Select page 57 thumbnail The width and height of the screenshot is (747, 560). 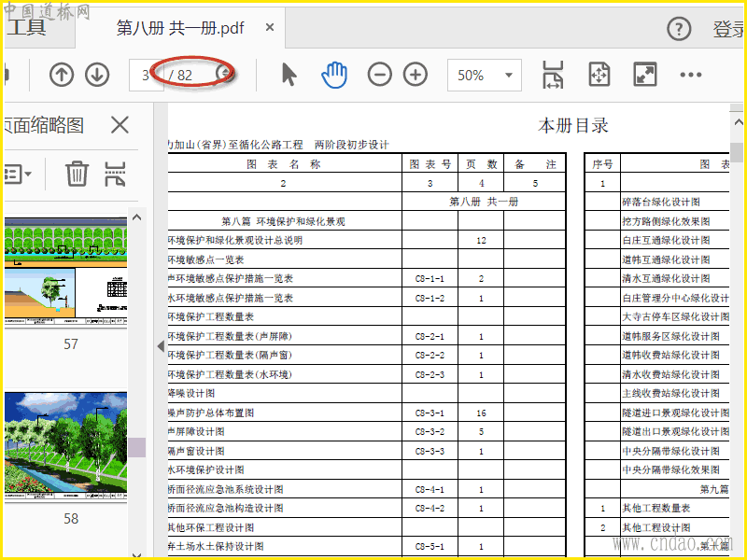65,273
